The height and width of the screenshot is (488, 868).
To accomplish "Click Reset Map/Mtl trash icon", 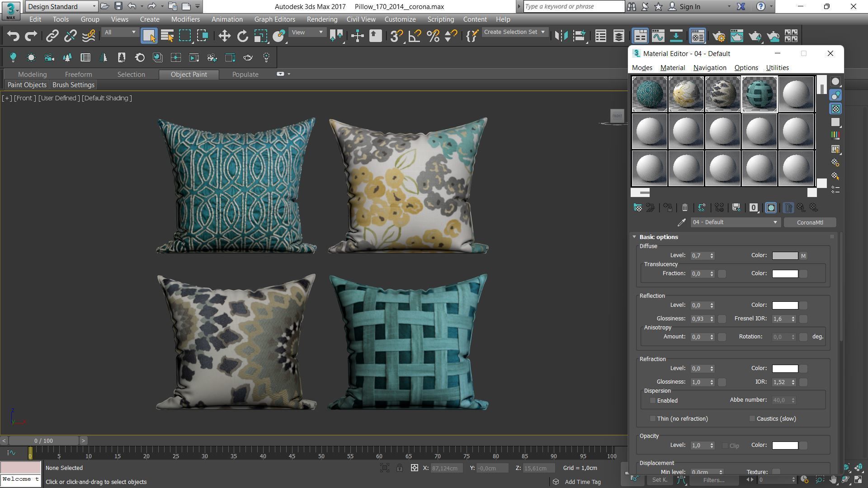I will [684, 208].
